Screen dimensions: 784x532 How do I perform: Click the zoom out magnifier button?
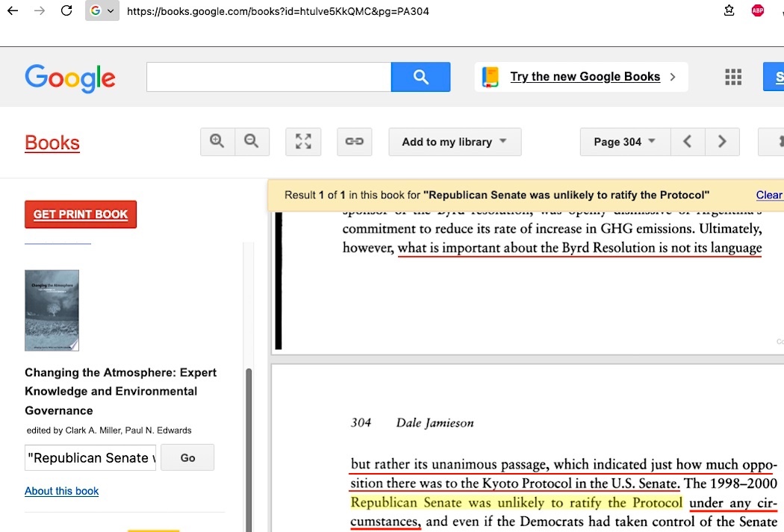pyautogui.click(x=252, y=142)
